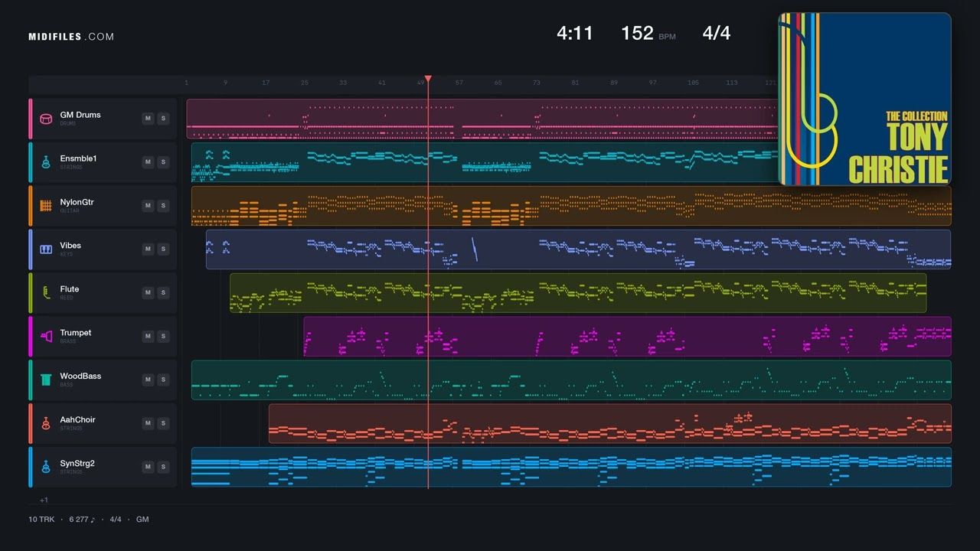Jump to bar 73 on ruler
This screenshot has height=551, width=980.
(x=537, y=83)
